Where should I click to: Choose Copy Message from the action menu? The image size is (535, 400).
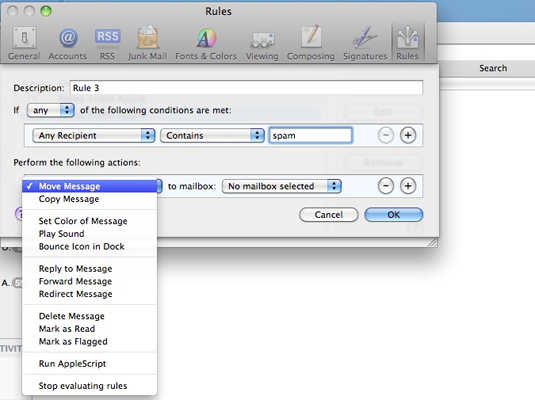point(89,199)
